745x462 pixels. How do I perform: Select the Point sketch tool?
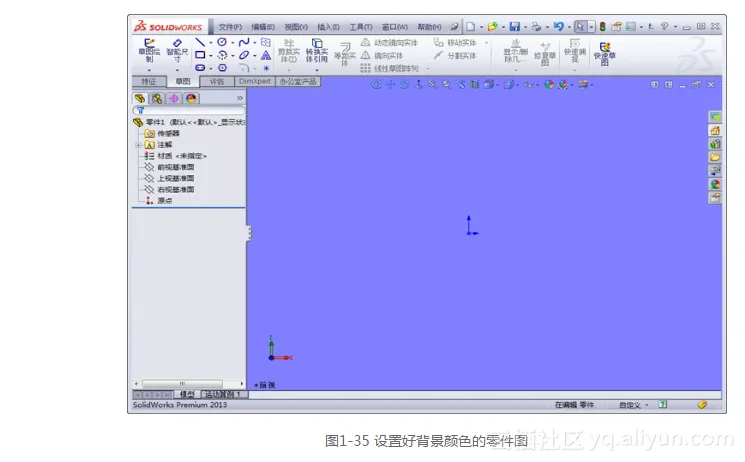[x=266, y=68]
